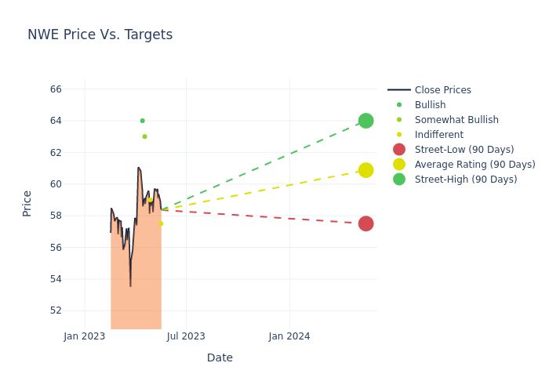
Task: Click the Date x-axis title
Action: 220,358
